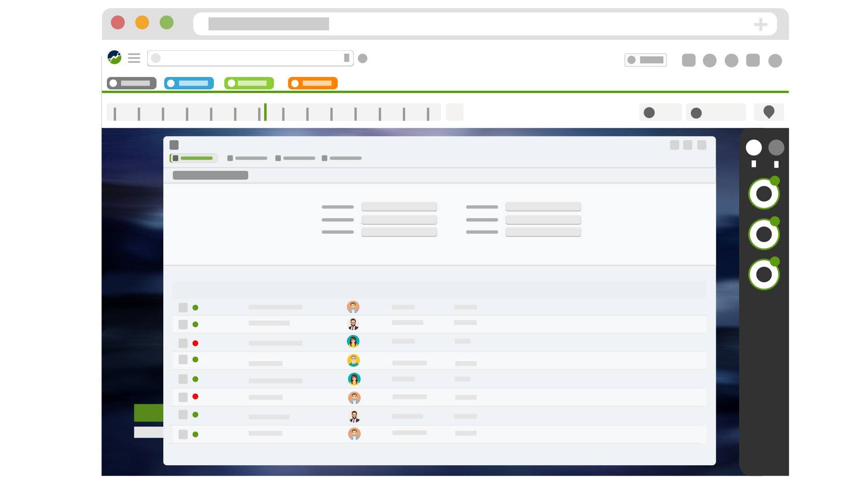The height and width of the screenshot is (484, 868).
Task: Check the checkbox in the fourth table row
Action: pyautogui.click(x=183, y=359)
